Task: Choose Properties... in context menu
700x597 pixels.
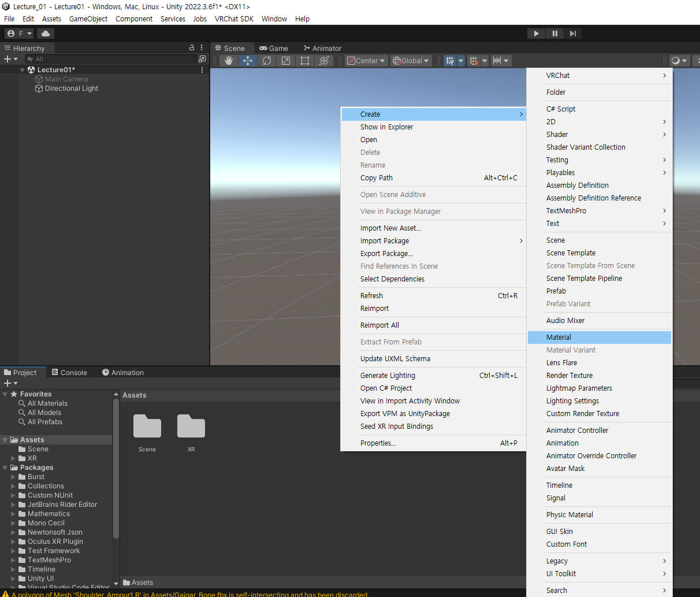Action: (433, 443)
